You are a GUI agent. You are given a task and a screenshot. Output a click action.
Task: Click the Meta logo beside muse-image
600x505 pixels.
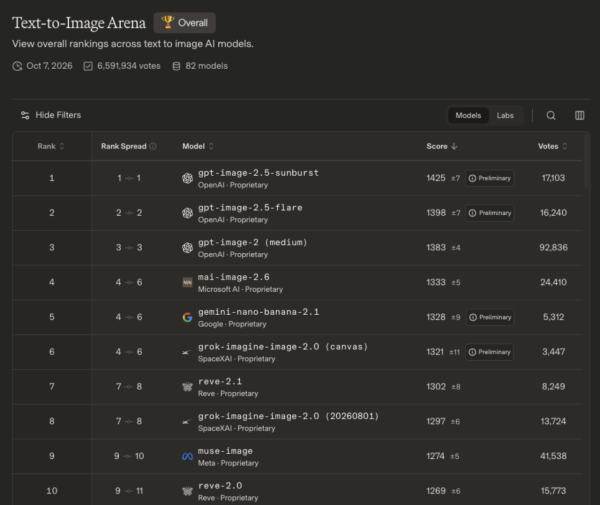tap(187, 456)
